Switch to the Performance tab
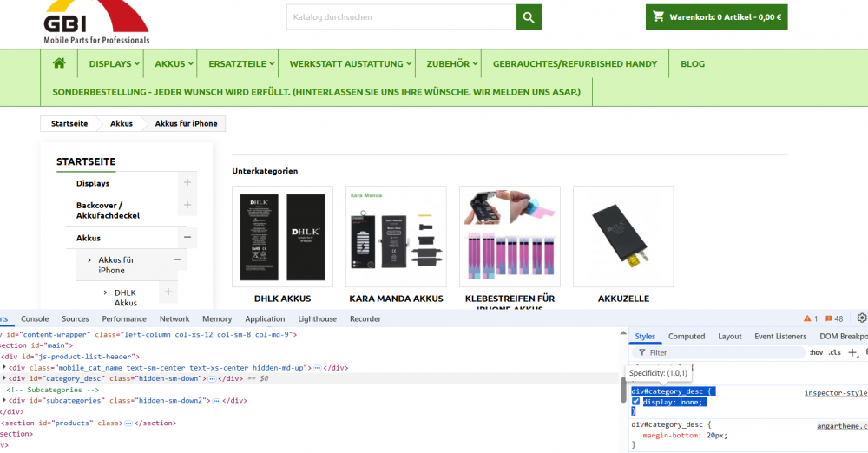This screenshot has width=868, height=453. pos(124,318)
